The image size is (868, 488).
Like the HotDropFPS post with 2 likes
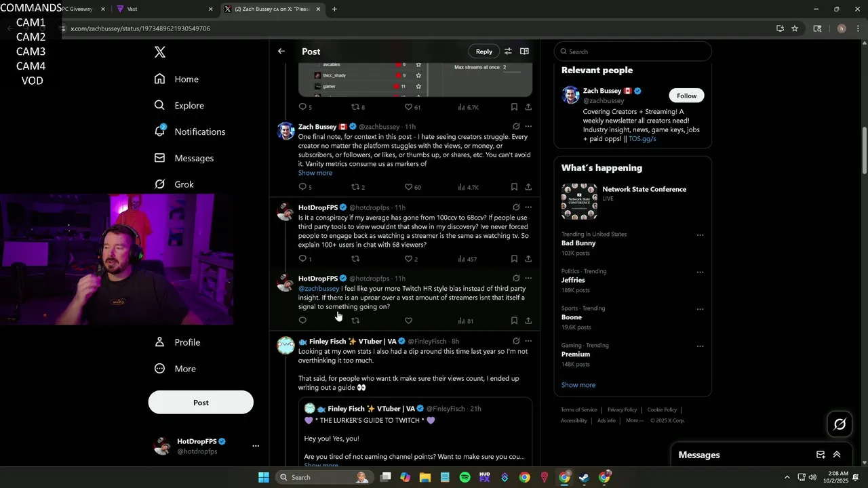[411, 259]
